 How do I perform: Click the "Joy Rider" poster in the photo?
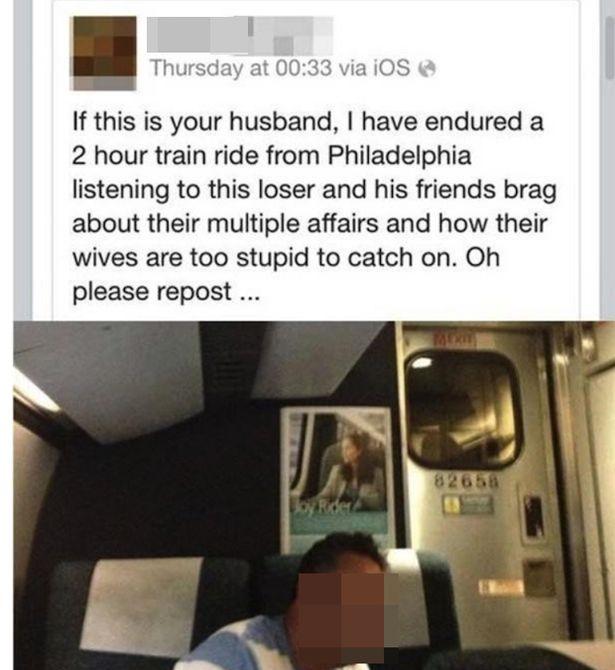338,476
